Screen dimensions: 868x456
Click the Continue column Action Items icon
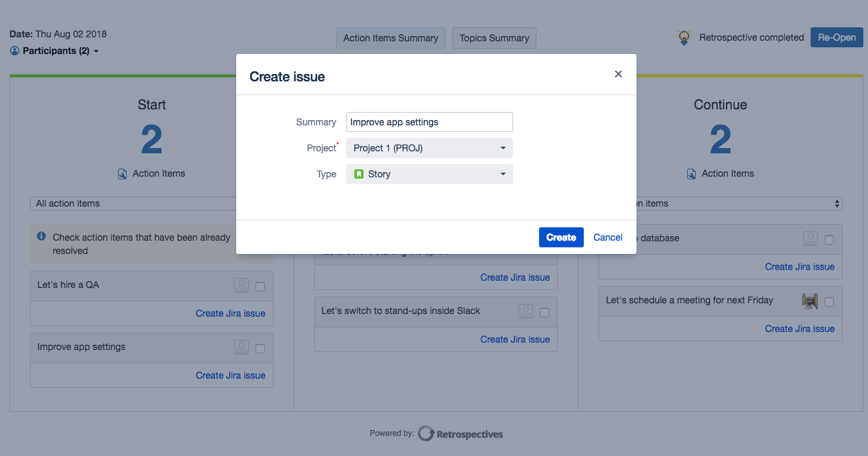692,174
